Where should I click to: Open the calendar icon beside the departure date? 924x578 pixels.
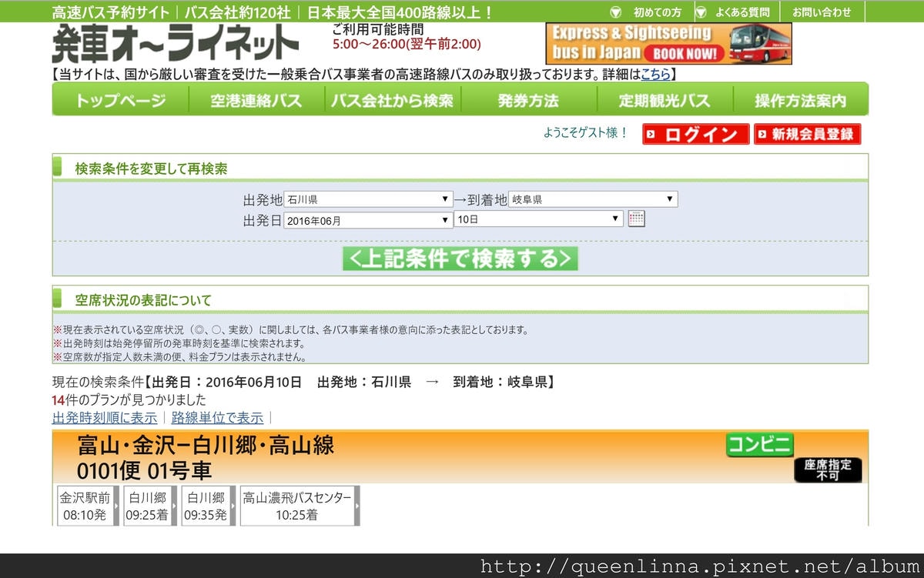(x=636, y=219)
